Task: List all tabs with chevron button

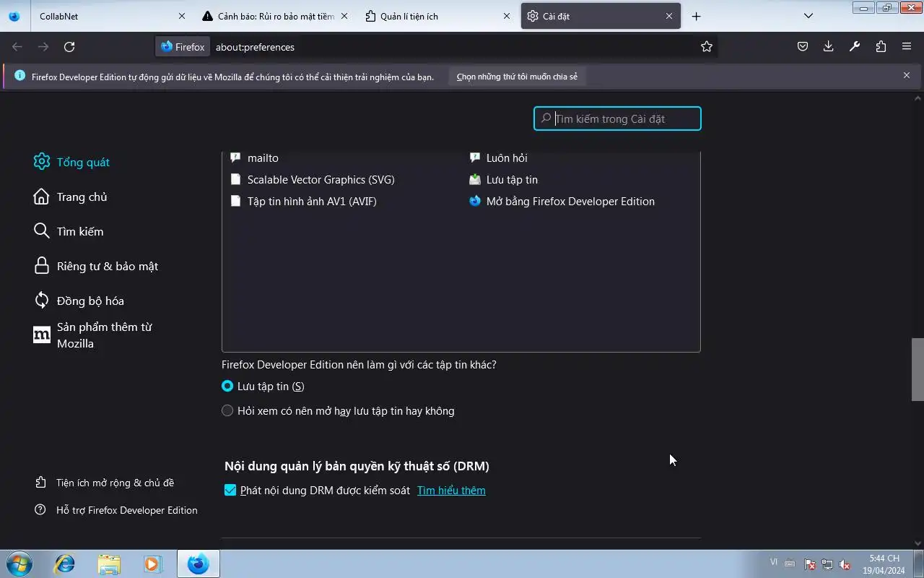Action: tap(808, 16)
